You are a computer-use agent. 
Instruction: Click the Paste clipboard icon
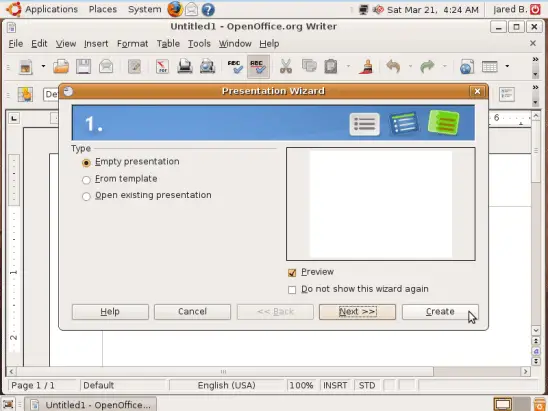tap(331, 66)
